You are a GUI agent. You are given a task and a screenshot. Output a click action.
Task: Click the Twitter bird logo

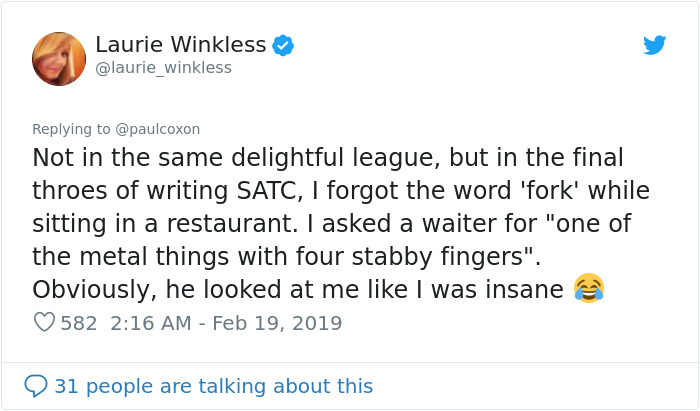[655, 45]
